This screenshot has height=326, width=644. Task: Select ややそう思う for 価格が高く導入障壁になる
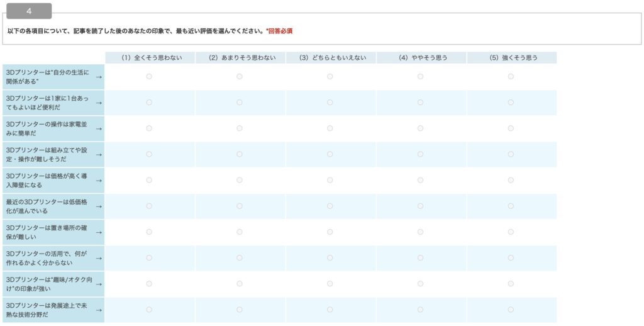(420, 180)
